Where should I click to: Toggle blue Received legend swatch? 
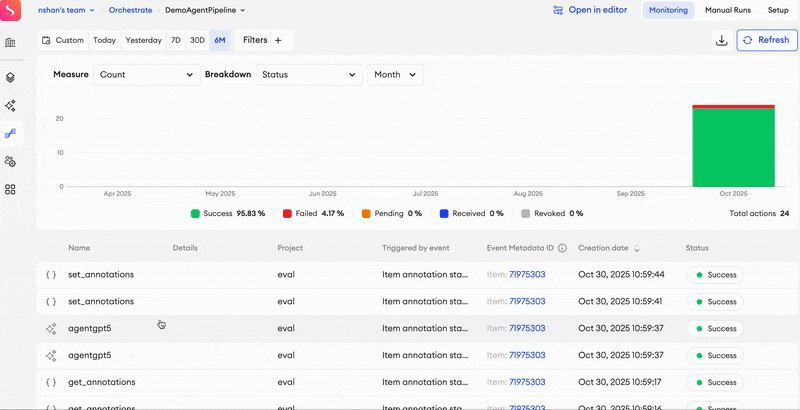(444, 214)
